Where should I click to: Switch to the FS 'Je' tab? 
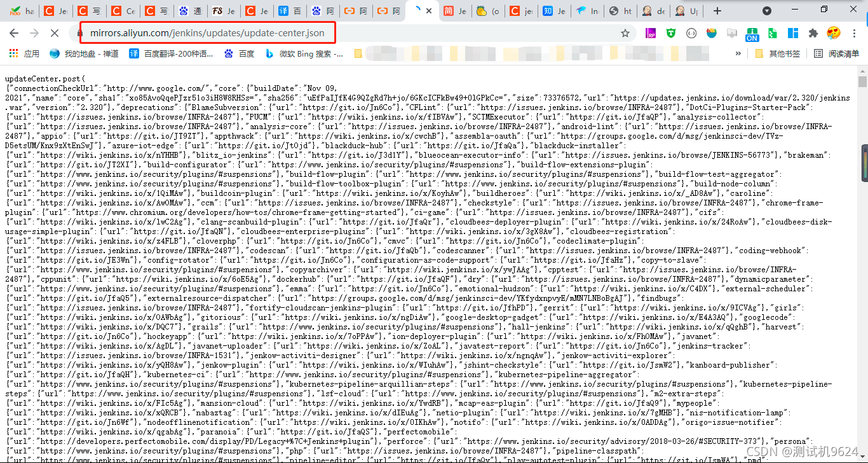(223, 11)
